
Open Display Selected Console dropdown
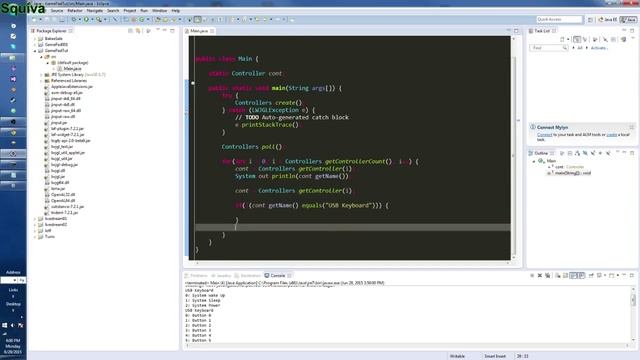pyautogui.click(x=605, y=276)
